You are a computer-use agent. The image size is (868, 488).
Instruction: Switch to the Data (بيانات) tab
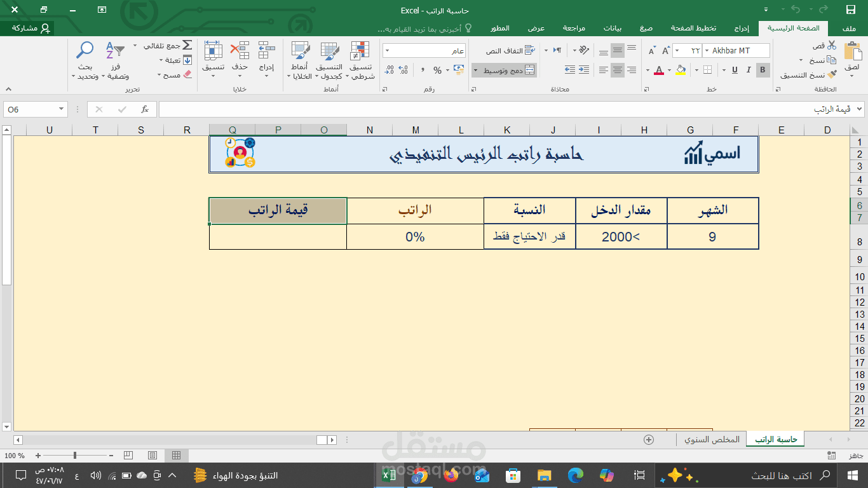pos(612,29)
